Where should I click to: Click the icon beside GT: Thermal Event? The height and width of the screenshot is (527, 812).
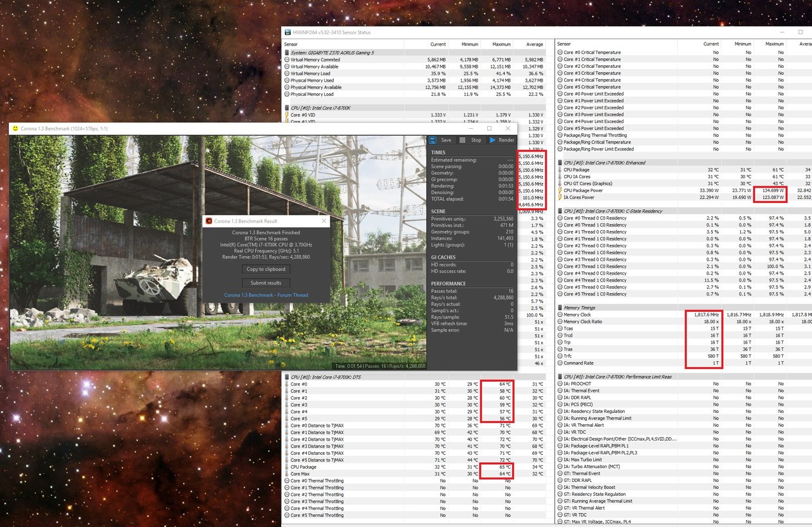coord(560,473)
